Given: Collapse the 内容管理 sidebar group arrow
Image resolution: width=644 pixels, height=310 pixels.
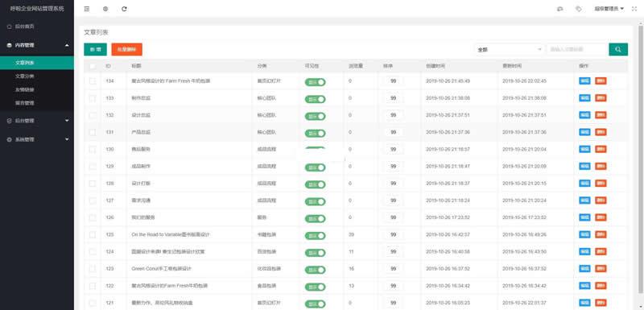Looking at the screenshot, I should click(x=67, y=45).
